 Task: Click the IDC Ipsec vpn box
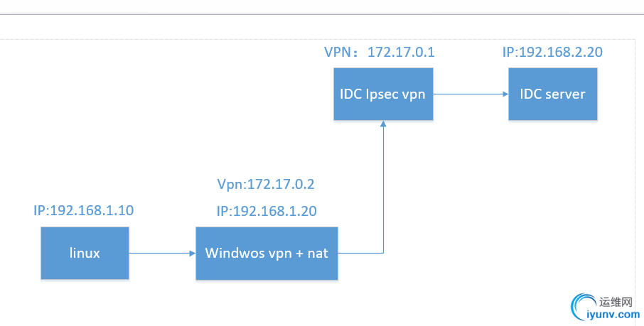coord(383,94)
